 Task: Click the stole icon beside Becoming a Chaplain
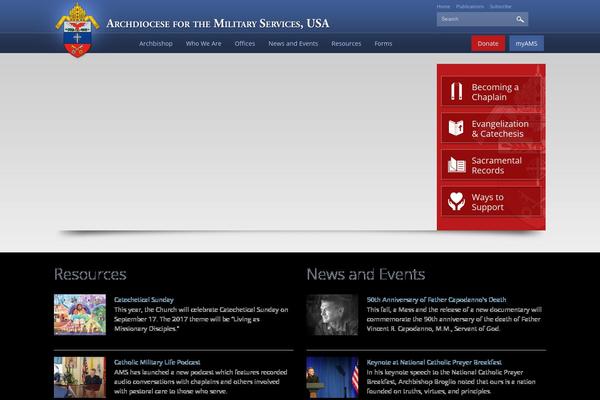pyautogui.click(x=456, y=91)
